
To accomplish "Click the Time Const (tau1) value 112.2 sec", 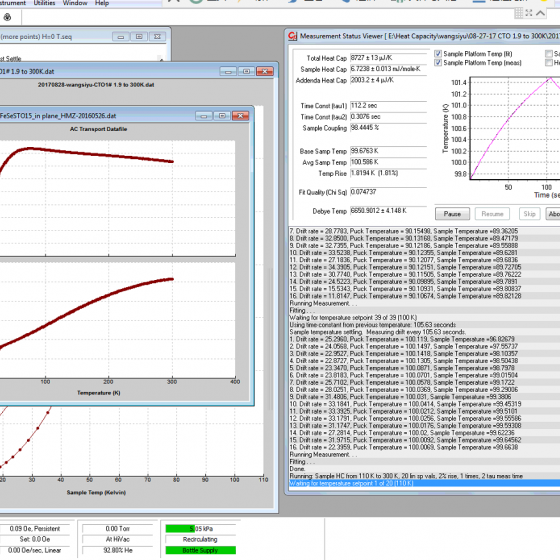I will click(x=388, y=106).
